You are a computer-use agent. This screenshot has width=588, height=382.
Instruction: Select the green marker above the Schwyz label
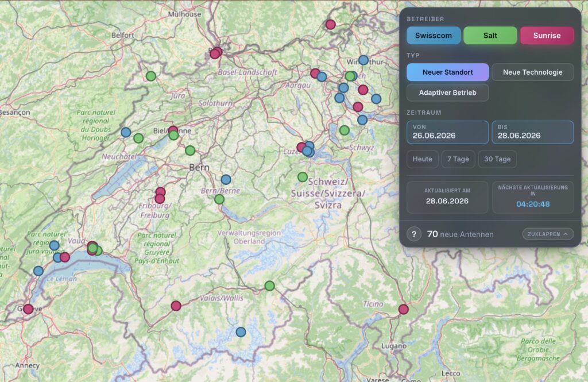coord(345,130)
